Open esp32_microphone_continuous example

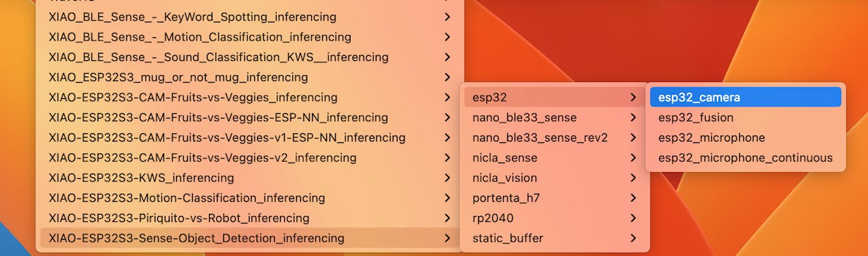(x=745, y=158)
